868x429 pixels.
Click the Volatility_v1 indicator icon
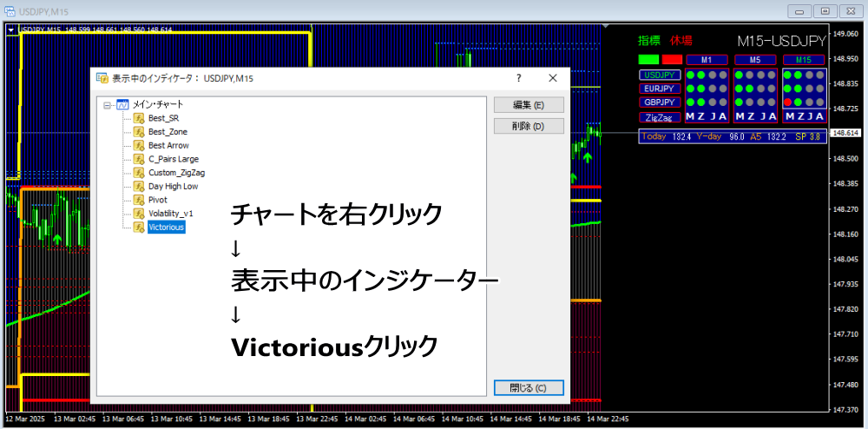[x=139, y=214]
